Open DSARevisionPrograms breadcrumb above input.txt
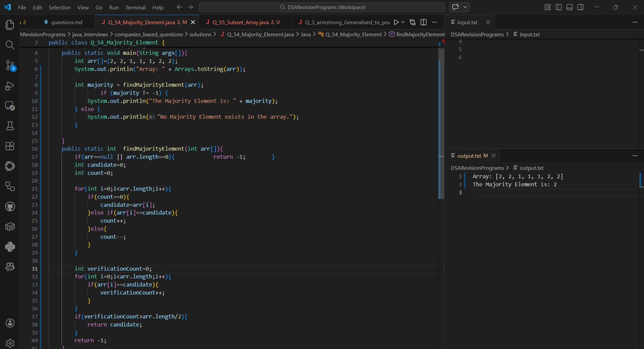644x349 pixels. point(477,34)
